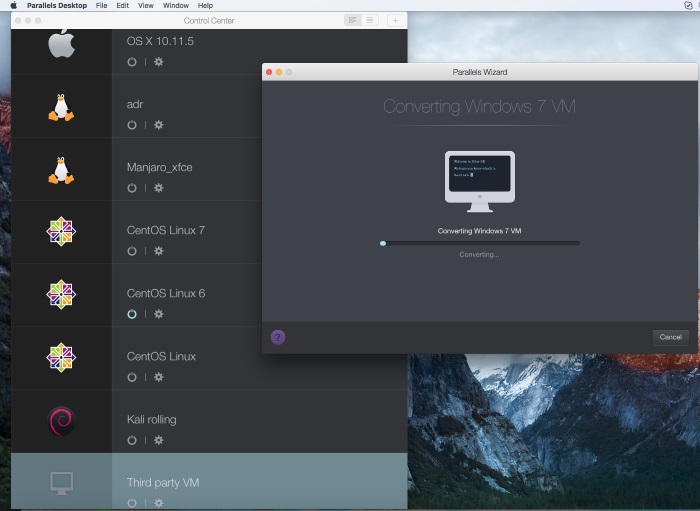Click the conversion progress bar

coord(479,243)
